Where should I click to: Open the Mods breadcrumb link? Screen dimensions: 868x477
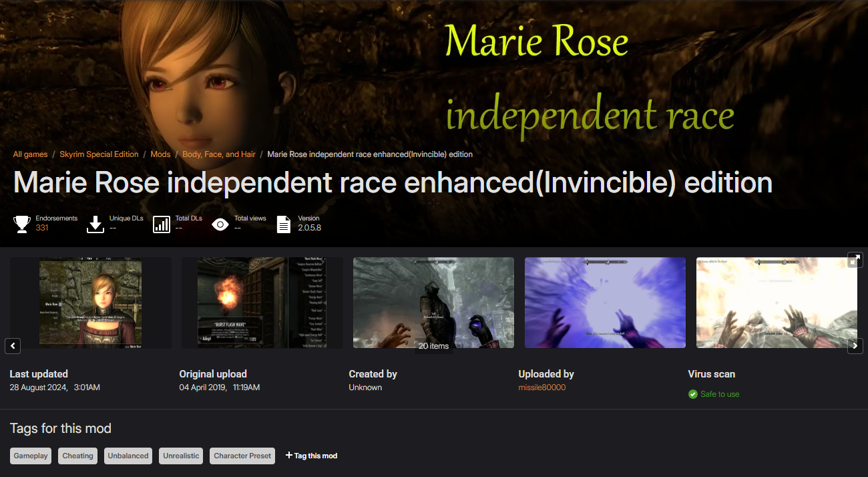coord(161,154)
